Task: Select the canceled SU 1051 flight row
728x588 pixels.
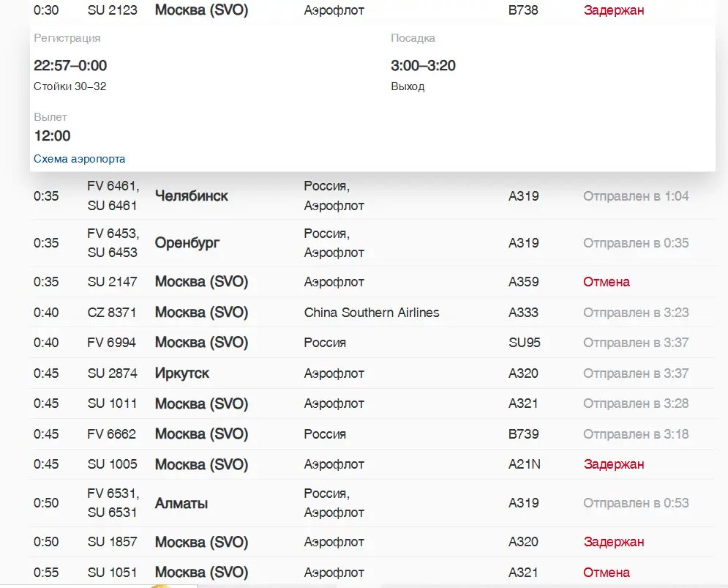Action: click(x=372, y=572)
